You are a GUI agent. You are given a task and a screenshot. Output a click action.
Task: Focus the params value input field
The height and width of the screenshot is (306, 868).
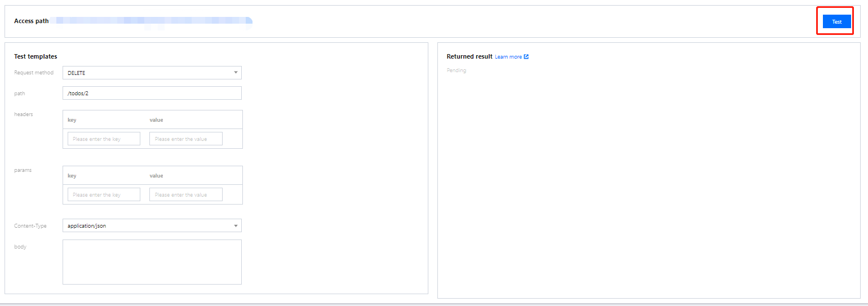186,194
